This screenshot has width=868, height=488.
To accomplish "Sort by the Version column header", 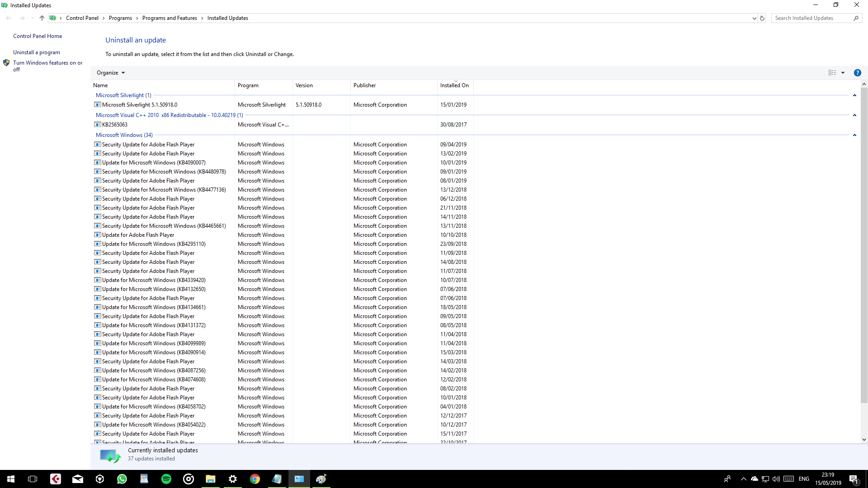I will click(321, 85).
